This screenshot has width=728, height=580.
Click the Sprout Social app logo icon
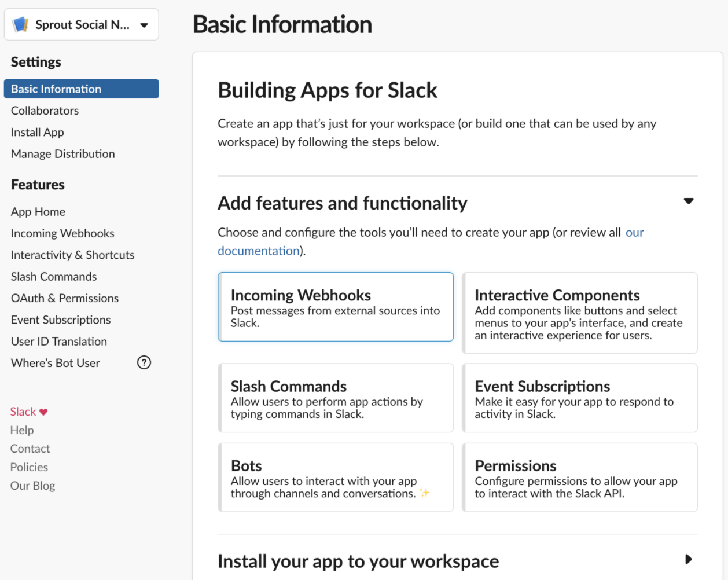coord(21,24)
